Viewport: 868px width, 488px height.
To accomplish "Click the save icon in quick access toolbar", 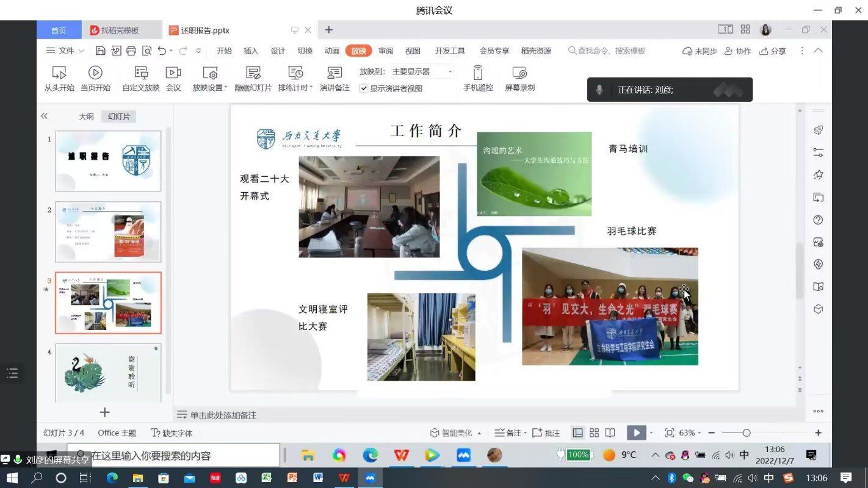I will click(x=101, y=51).
